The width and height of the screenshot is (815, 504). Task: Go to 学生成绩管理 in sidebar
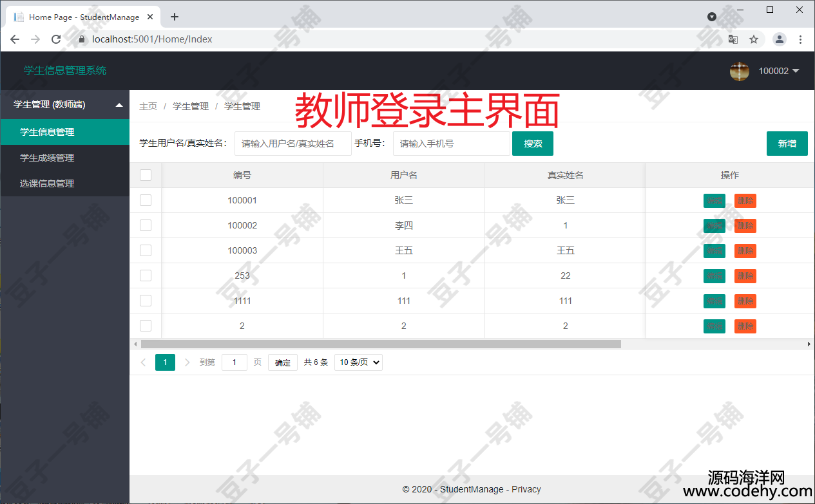[47, 158]
